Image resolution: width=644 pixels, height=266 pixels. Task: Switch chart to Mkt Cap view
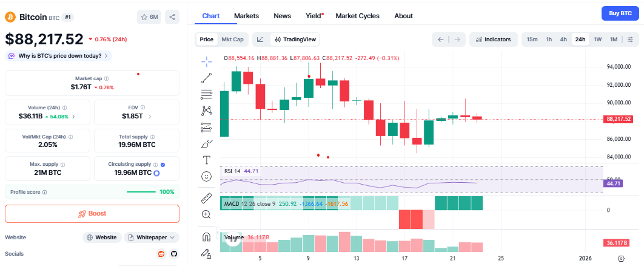point(232,39)
